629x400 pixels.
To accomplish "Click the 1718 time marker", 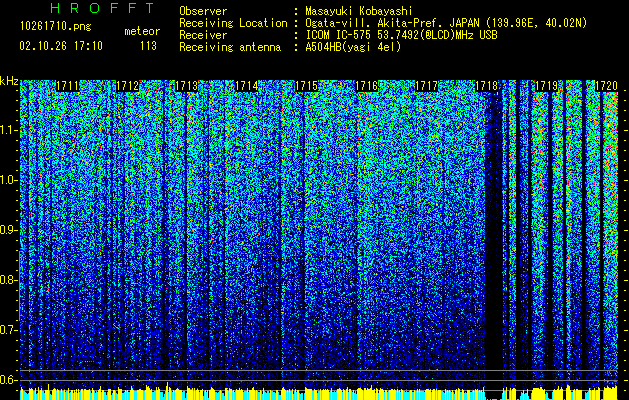I will point(486,86).
